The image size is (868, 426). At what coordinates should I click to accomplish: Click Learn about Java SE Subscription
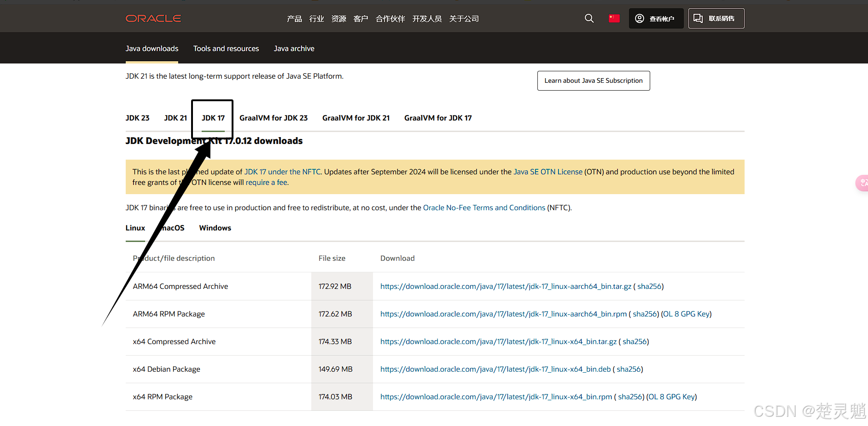(594, 81)
